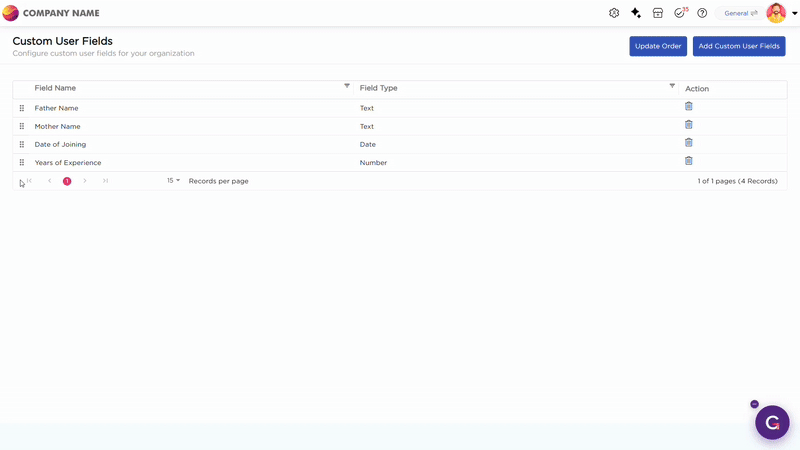Switch the General workspace selector
800x450 pixels.
click(740, 13)
